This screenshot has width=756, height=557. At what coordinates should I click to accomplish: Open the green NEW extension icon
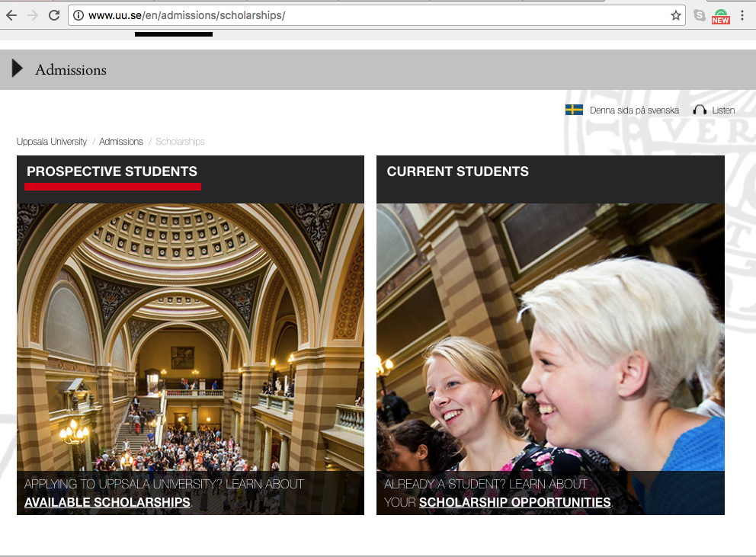(720, 17)
